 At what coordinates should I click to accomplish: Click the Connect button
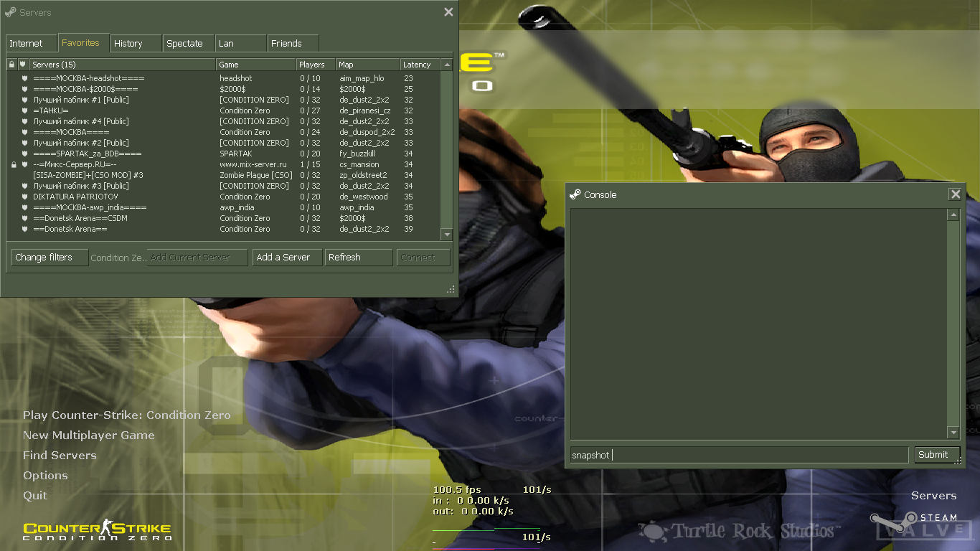click(x=423, y=257)
